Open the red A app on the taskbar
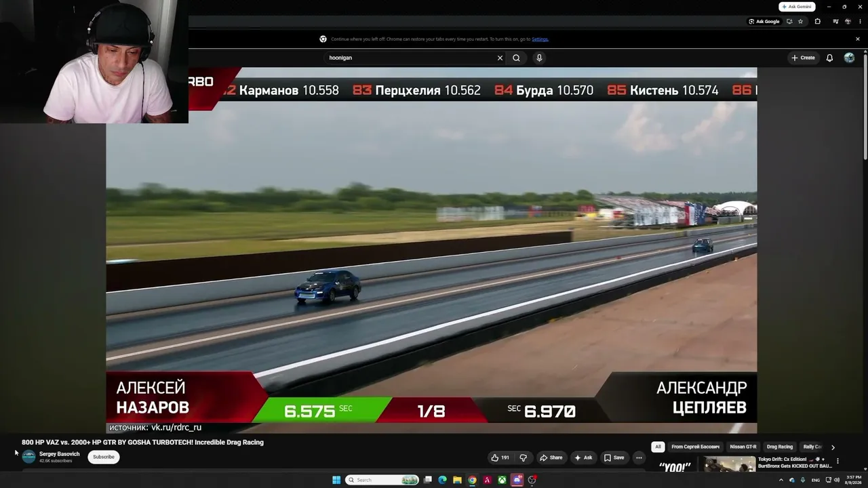This screenshot has width=868, height=488. click(x=488, y=480)
